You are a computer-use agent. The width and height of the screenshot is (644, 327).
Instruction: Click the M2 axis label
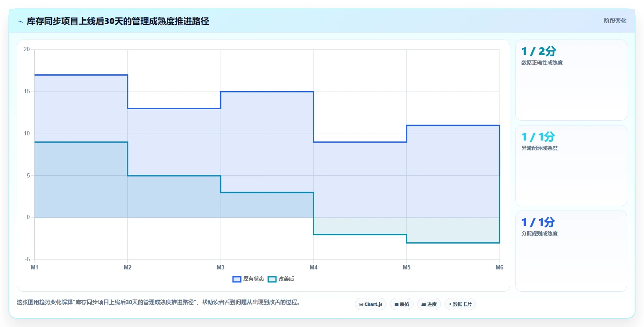coord(127,267)
